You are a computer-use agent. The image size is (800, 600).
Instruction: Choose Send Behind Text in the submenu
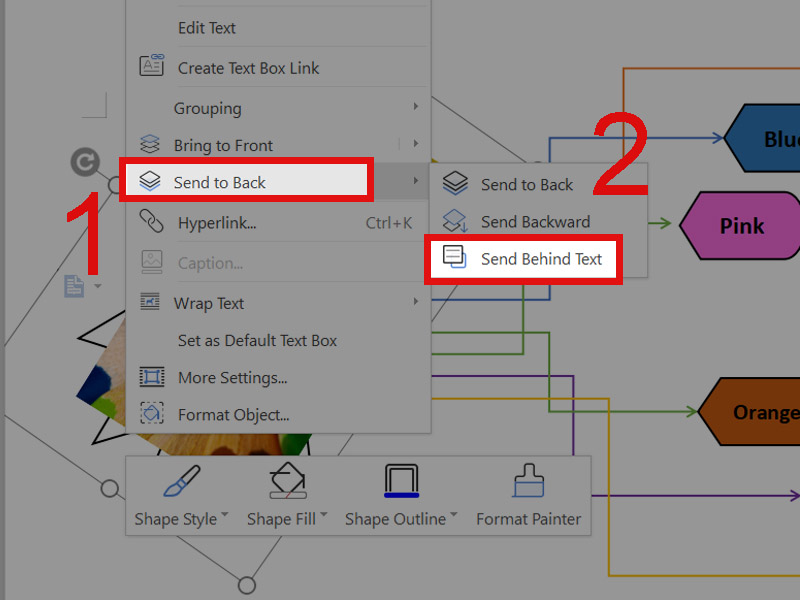pyautogui.click(x=541, y=259)
